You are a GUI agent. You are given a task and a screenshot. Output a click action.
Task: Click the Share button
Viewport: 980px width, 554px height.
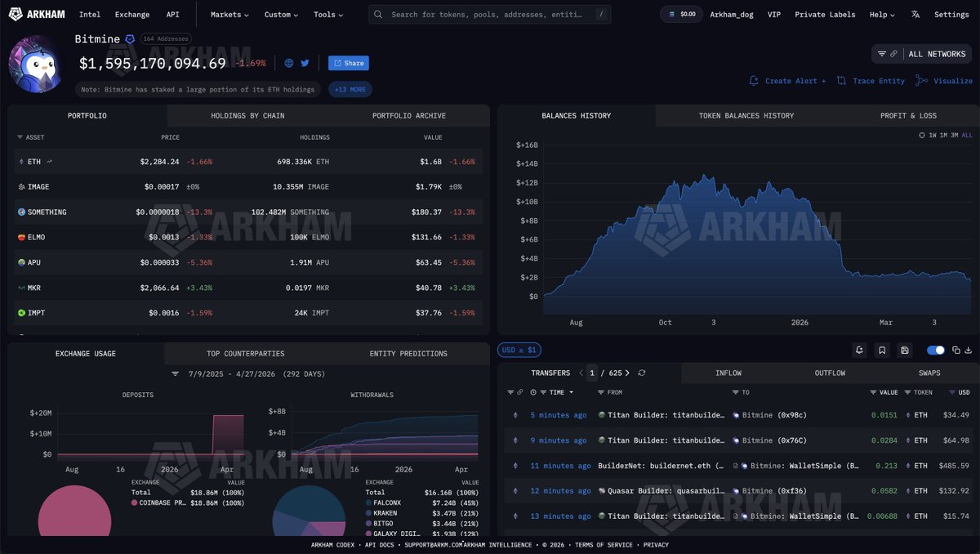349,63
